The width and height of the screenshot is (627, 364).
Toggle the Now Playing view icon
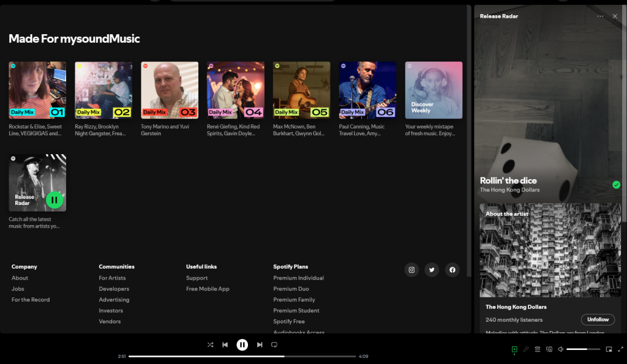coord(514,349)
